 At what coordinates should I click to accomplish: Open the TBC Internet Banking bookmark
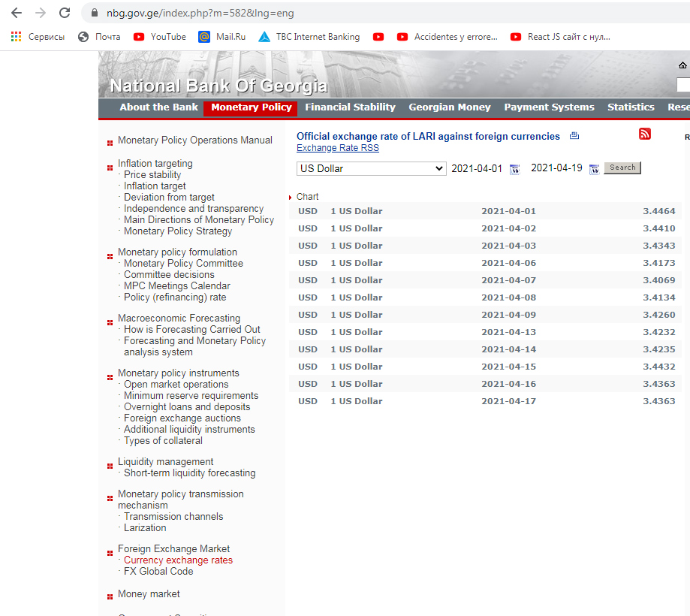tap(309, 37)
